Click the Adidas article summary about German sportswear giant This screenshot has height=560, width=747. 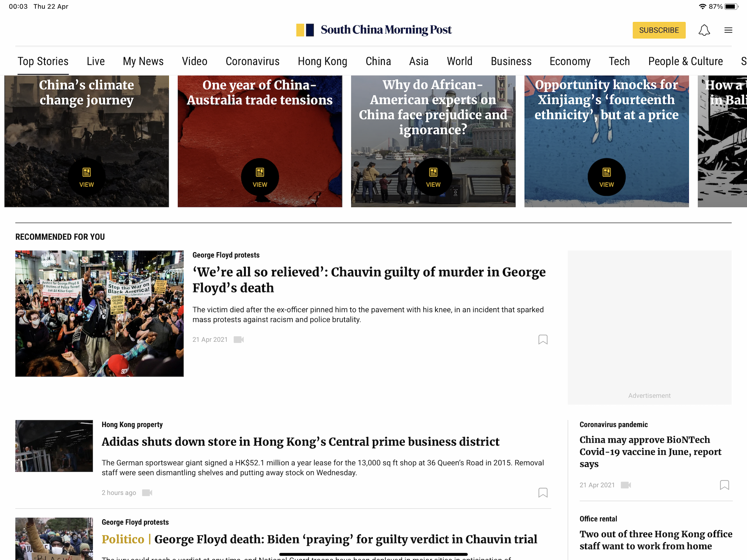coord(323,468)
